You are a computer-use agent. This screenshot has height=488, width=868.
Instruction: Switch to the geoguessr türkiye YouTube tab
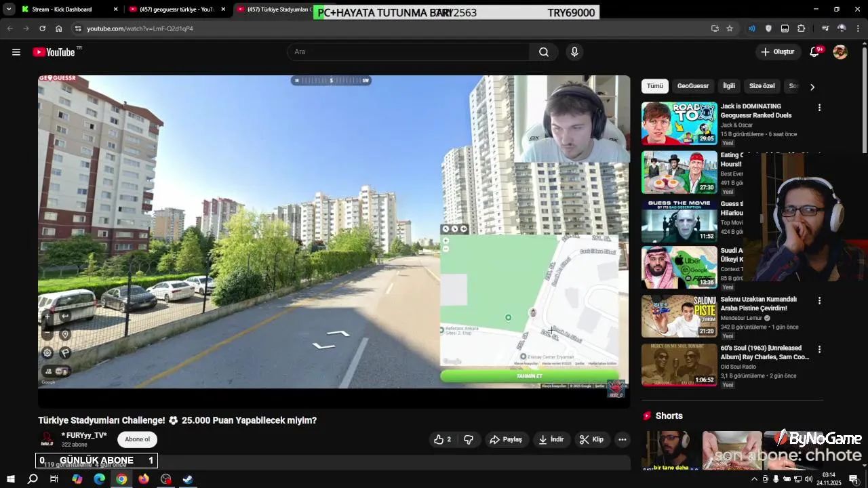coord(176,9)
